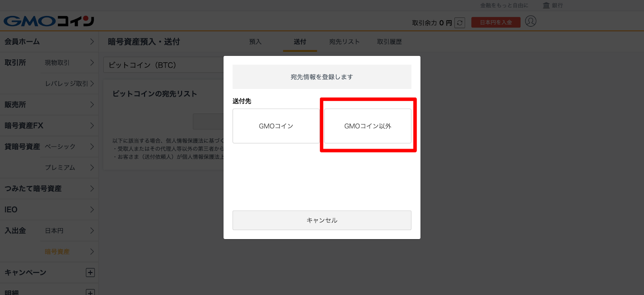Select GMOコイン as the destination
Image resolution: width=644 pixels, height=295 pixels.
(276, 126)
